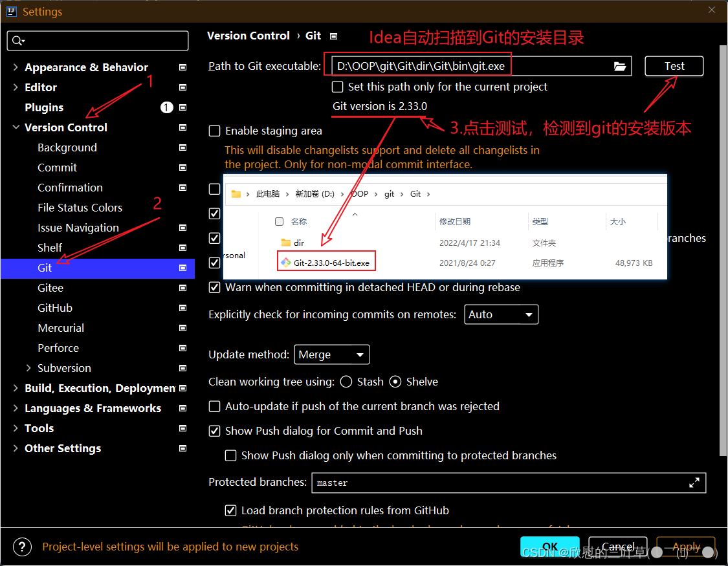Click project-level icon next to Background
Image resolution: width=728 pixels, height=566 pixels.
tap(183, 147)
